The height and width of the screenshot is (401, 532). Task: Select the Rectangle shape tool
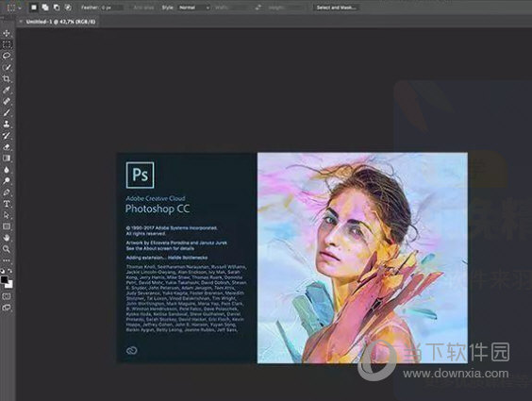6,226
